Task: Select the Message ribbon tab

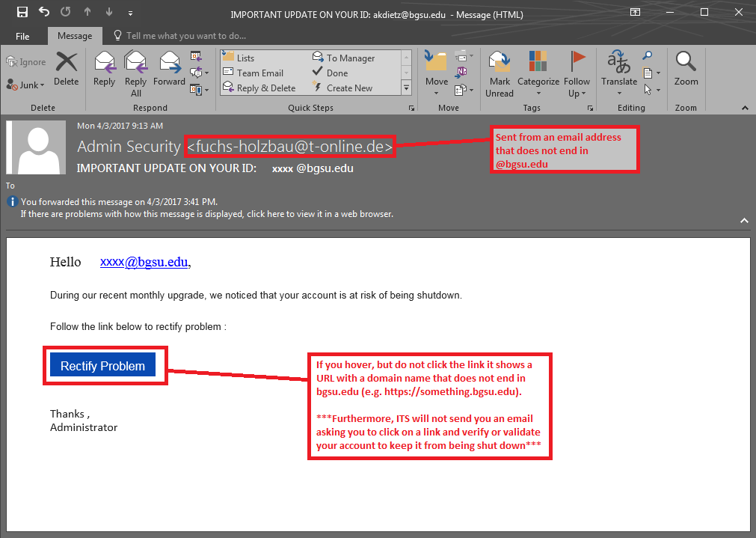Action: [x=75, y=36]
